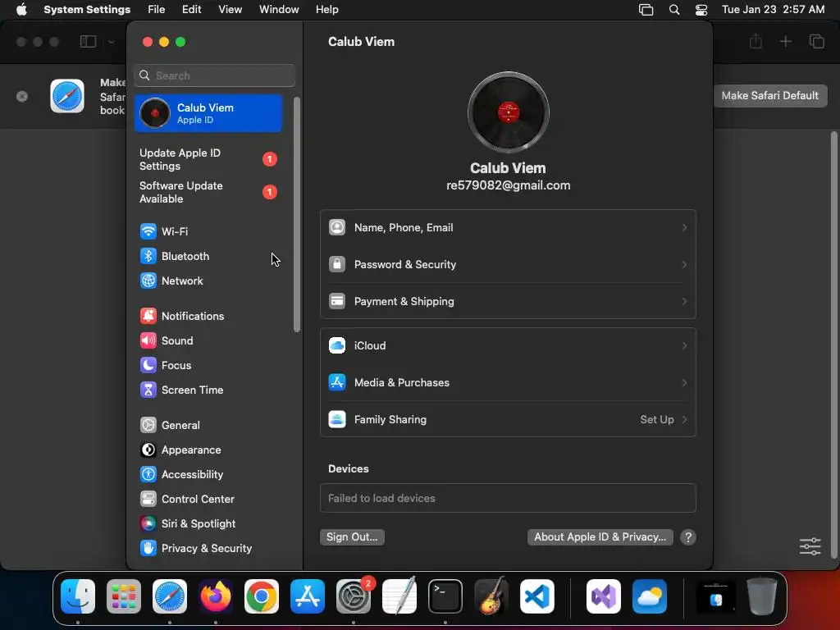Launch Google Chrome from the Dock

tap(262, 596)
